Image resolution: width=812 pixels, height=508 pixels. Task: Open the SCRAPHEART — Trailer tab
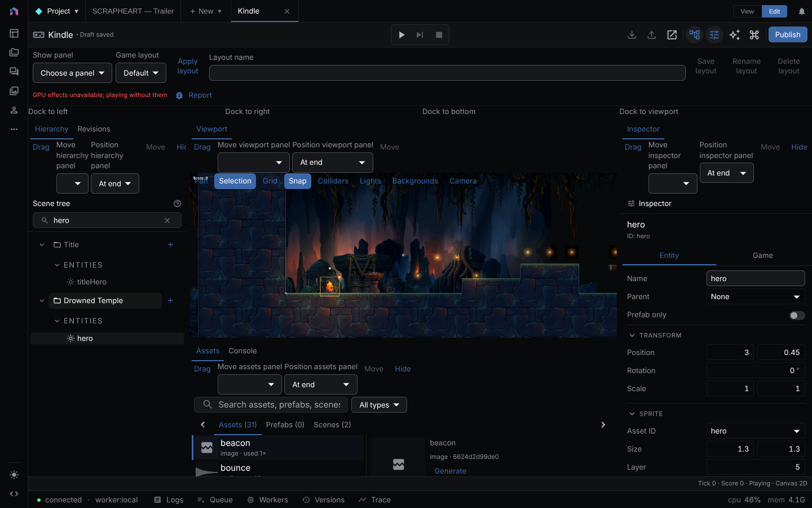(x=133, y=11)
